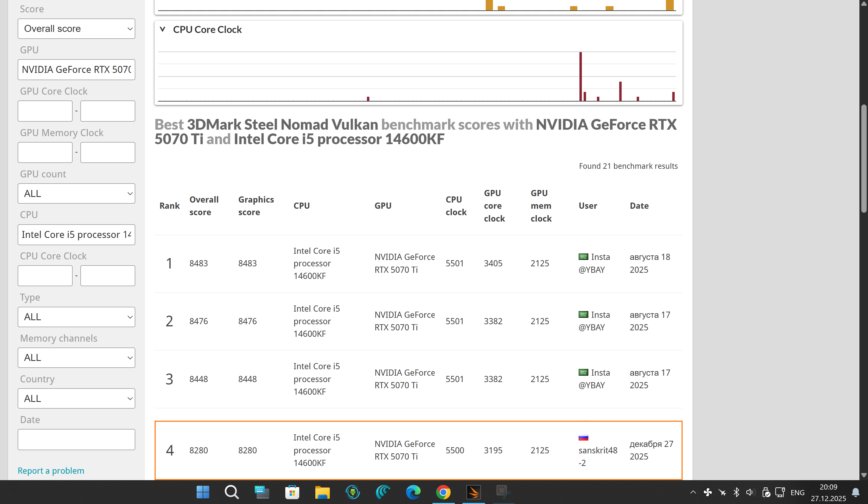The height and width of the screenshot is (504, 868).
Task: Open Google Chrome from the taskbar
Action: (443, 492)
